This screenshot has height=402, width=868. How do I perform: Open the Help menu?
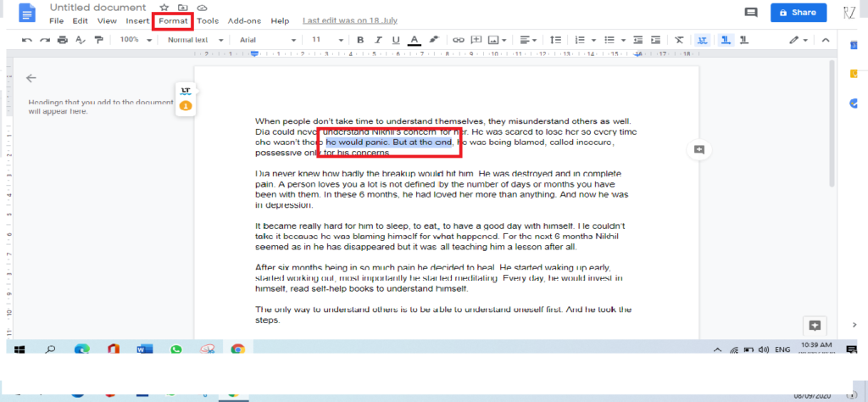(x=280, y=21)
